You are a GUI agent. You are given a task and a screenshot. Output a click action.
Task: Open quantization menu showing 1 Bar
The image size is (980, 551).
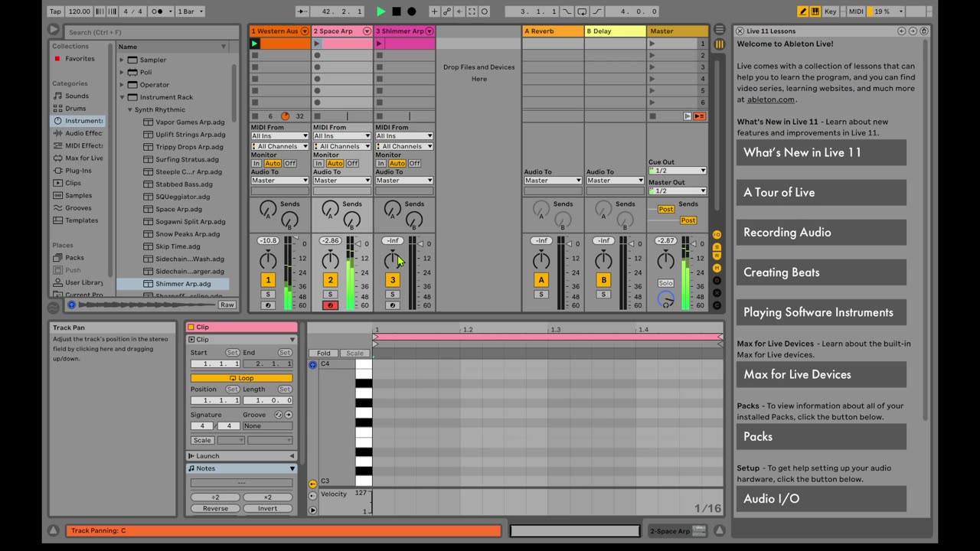[x=190, y=11]
